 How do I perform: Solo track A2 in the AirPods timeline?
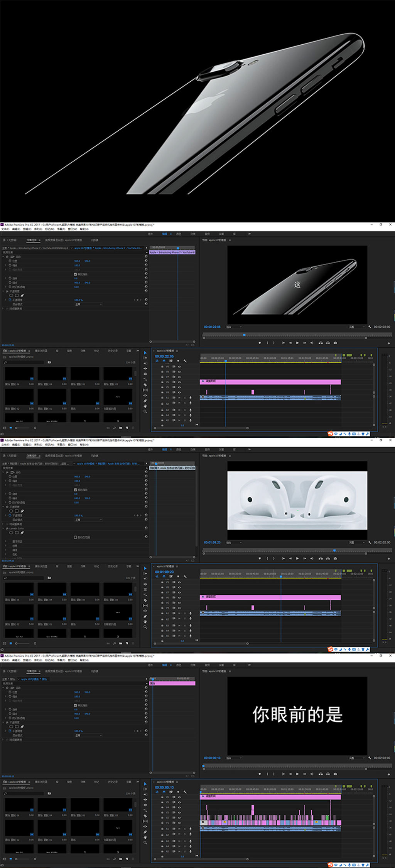click(184, 619)
